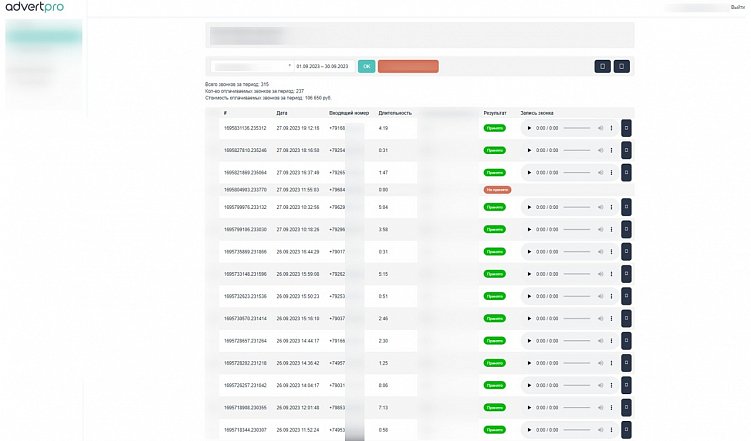Click the Дата column header

(x=282, y=113)
